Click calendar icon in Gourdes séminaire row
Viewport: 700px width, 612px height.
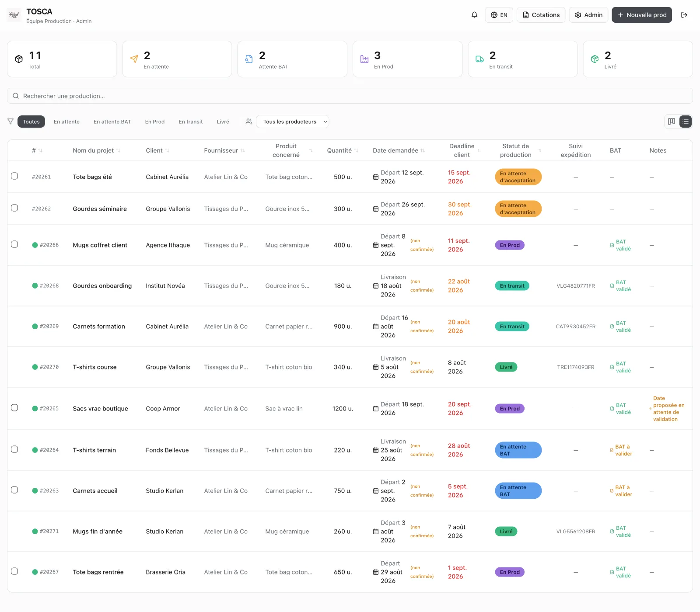tap(376, 209)
